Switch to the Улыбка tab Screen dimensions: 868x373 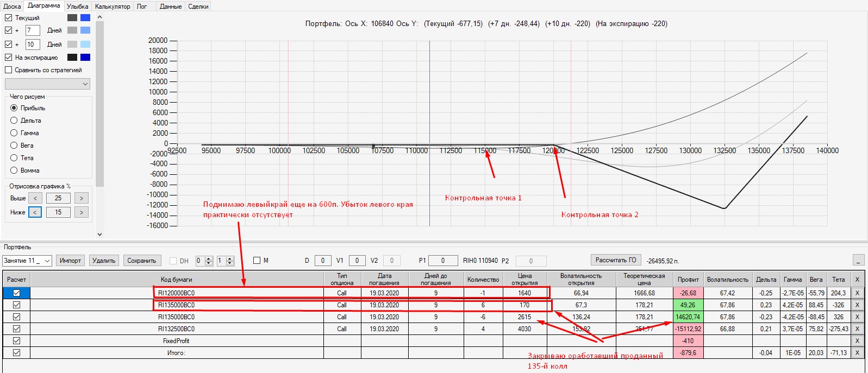click(77, 7)
